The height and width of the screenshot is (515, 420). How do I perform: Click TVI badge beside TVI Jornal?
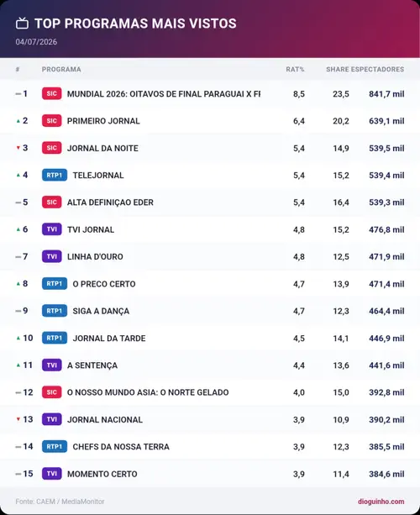click(51, 229)
